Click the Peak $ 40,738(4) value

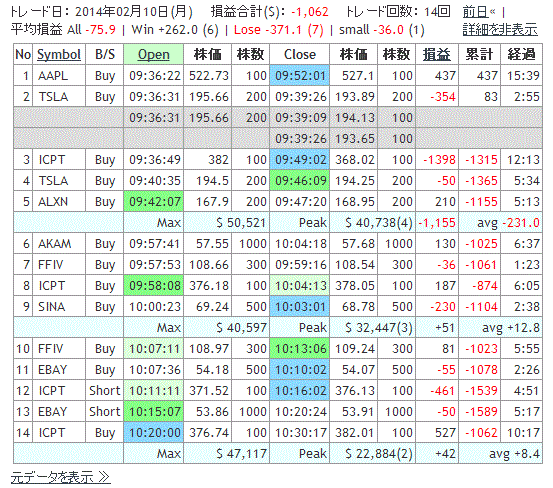379,222
